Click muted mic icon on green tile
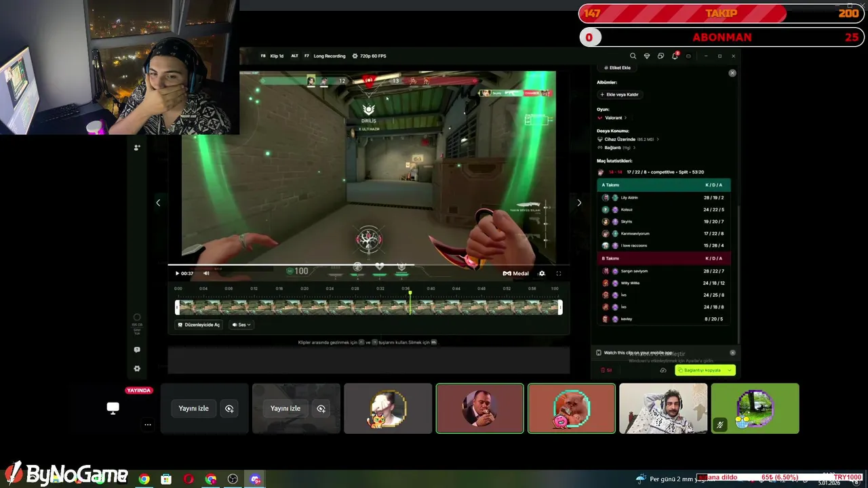Viewport: 868px width, 488px height. tap(720, 425)
